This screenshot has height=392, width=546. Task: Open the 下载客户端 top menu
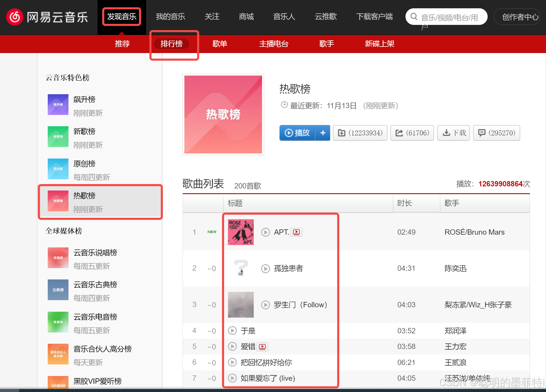(374, 17)
